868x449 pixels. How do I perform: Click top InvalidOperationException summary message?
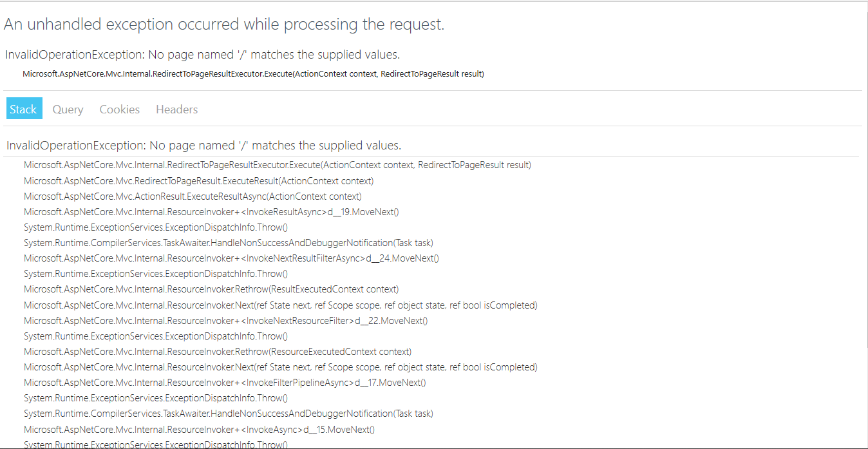point(203,55)
